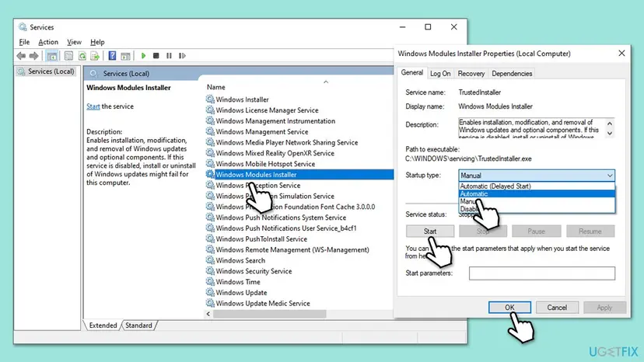
Task: Click gear icon of Windows Management Service
Action: coord(210,131)
